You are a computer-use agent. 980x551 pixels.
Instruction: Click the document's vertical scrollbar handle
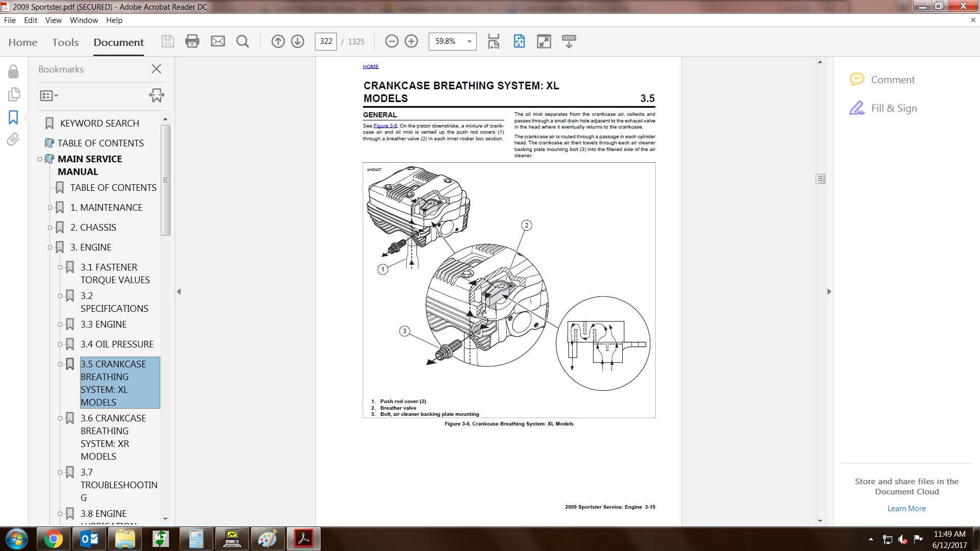(820, 179)
